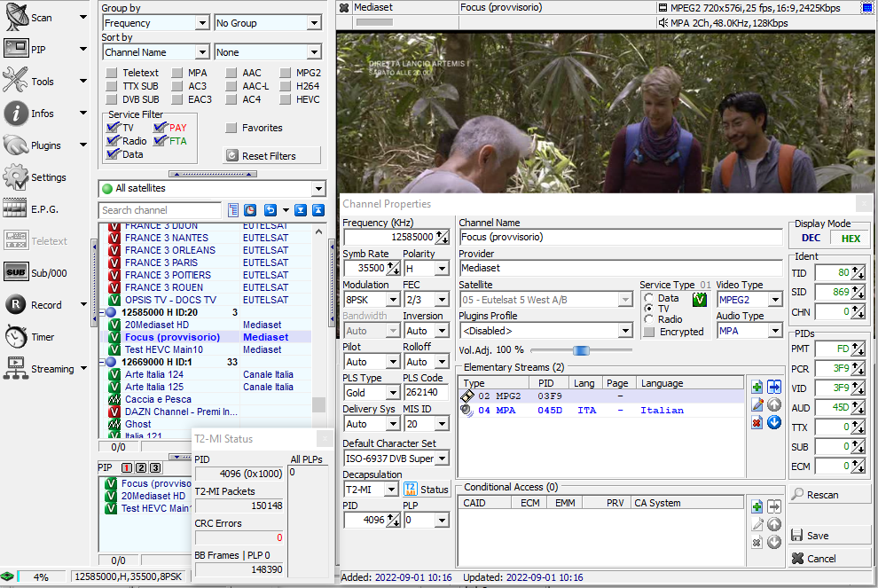878x588 pixels.
Task: Switch display mode to DEC
Action: tap(811, 238)
